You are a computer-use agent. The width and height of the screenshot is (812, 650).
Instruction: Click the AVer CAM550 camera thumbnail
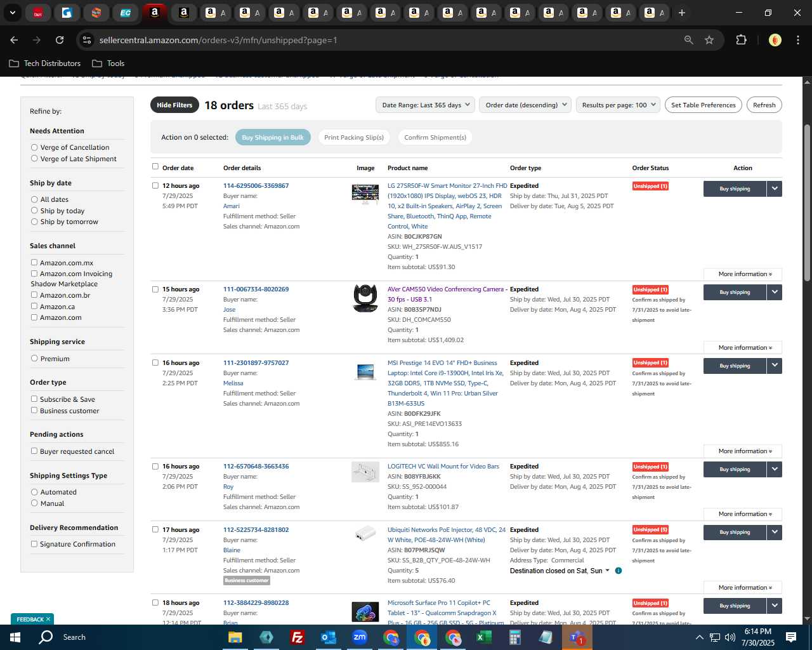pyautogui.click(x=365, y=298)
